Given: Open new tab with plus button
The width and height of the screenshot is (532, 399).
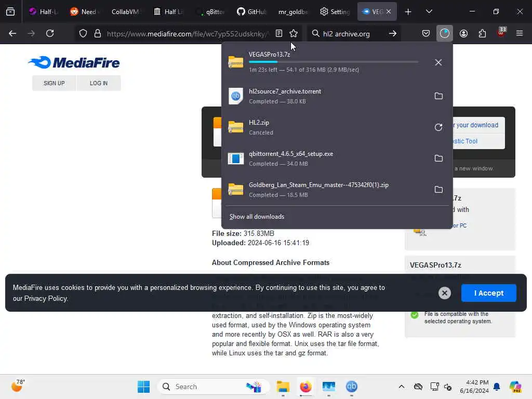Looking at the screenshot, I should pos(408,12).
